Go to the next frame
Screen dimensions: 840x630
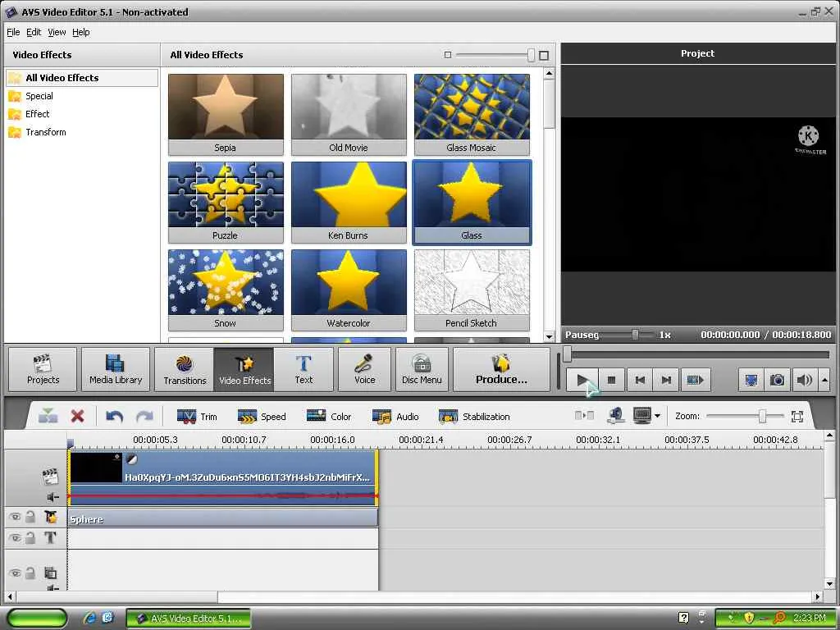[666, 380]
